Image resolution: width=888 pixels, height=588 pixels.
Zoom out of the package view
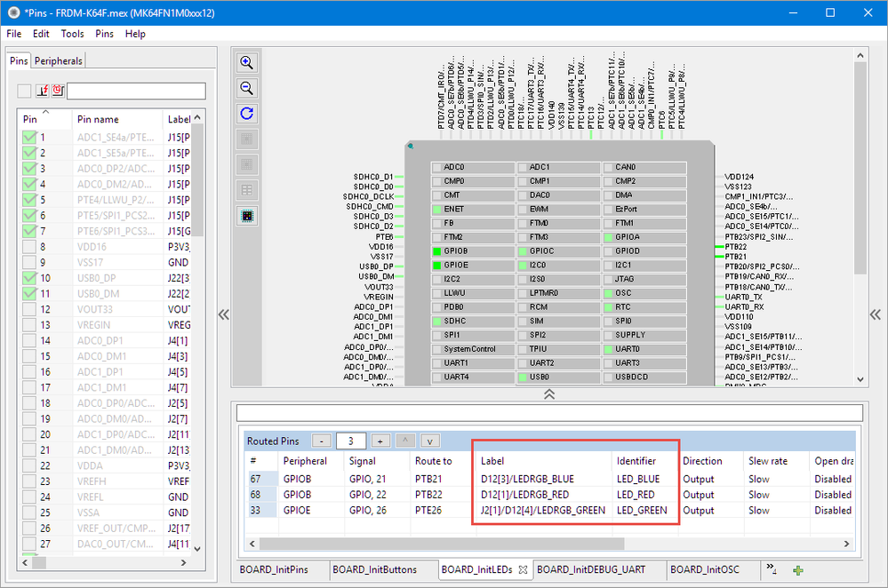247,88
